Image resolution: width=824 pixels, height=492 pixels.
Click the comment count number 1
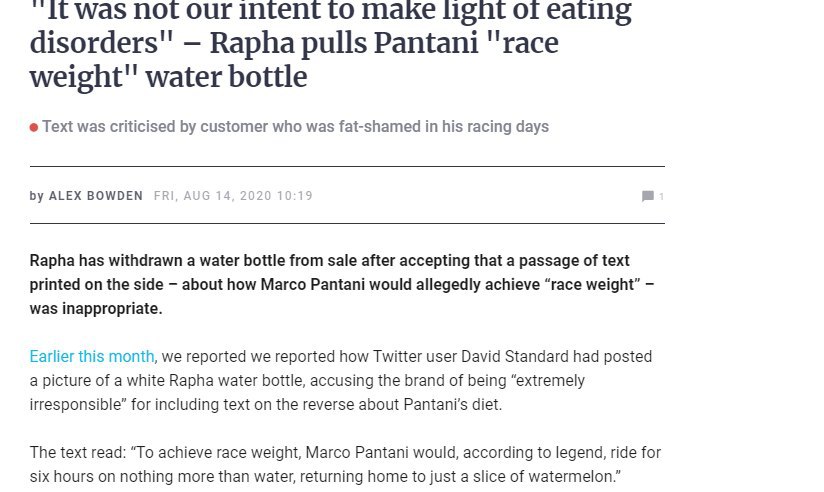pos(661,197)
